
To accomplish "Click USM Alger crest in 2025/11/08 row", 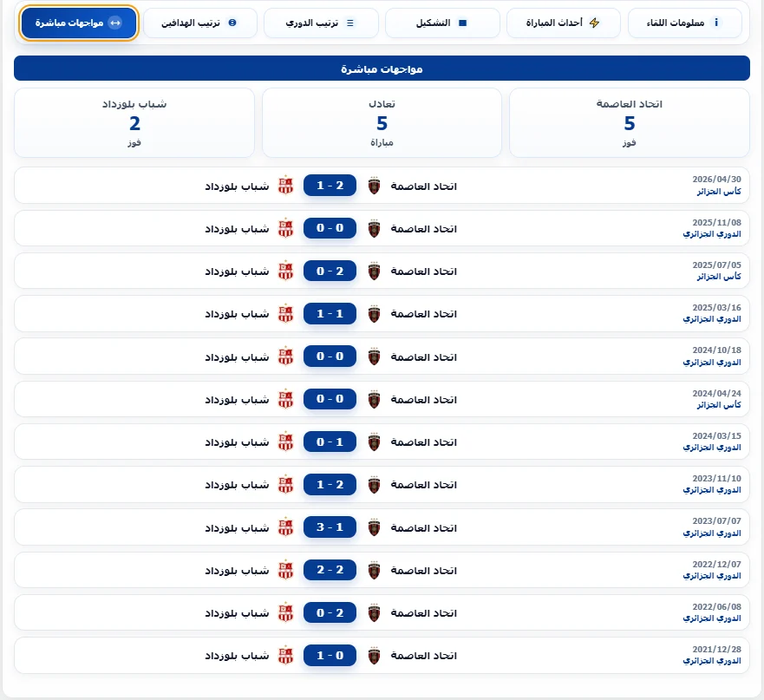I will (374, 229).
